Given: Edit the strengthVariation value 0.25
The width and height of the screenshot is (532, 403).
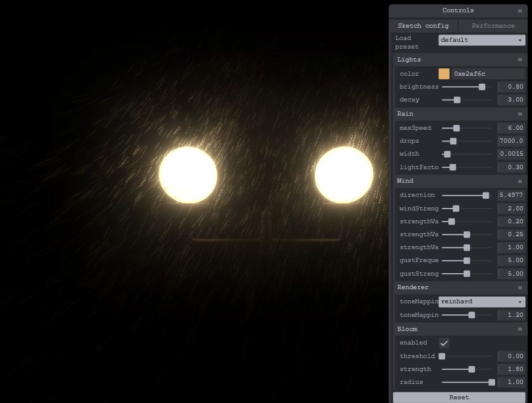Looking at the screenshot, I should point(511,234).
